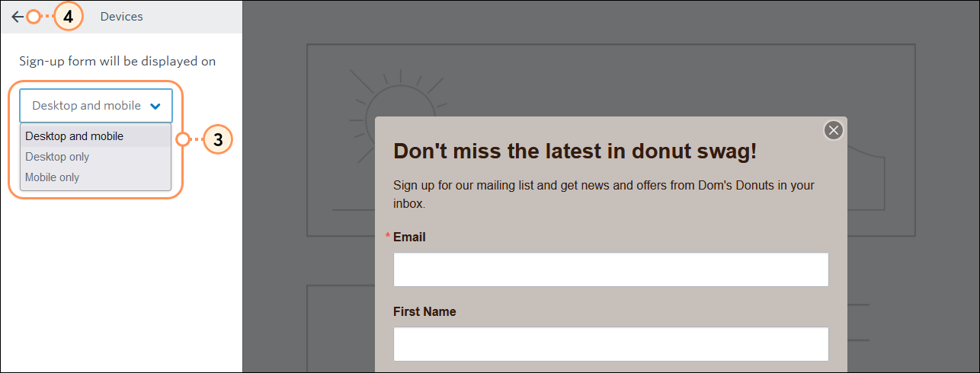Click the donut swag headline text
980x373 pixels.
(x=575, y=151)
